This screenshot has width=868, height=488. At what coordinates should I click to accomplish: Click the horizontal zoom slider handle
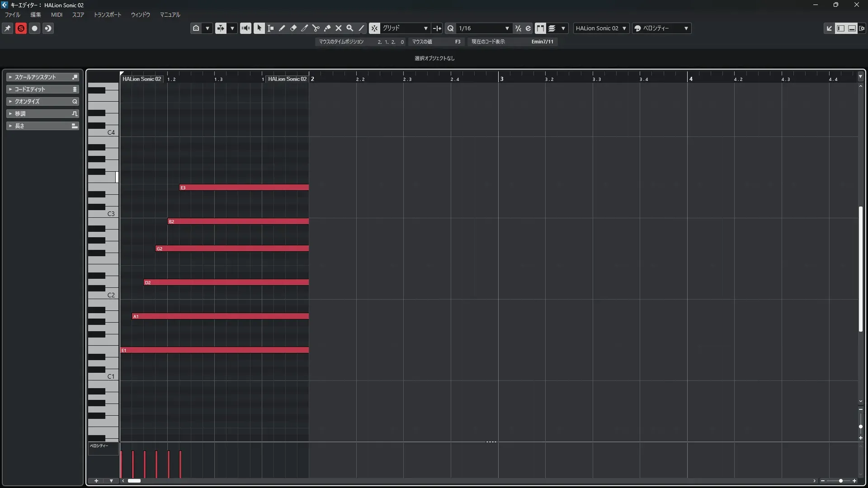tap(840, 481)
